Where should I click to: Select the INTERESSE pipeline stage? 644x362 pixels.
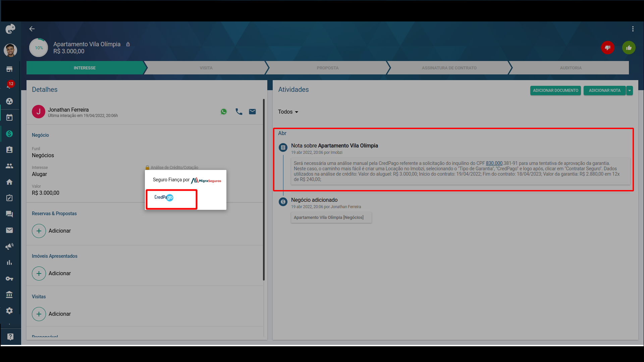[x=85, y=68]
